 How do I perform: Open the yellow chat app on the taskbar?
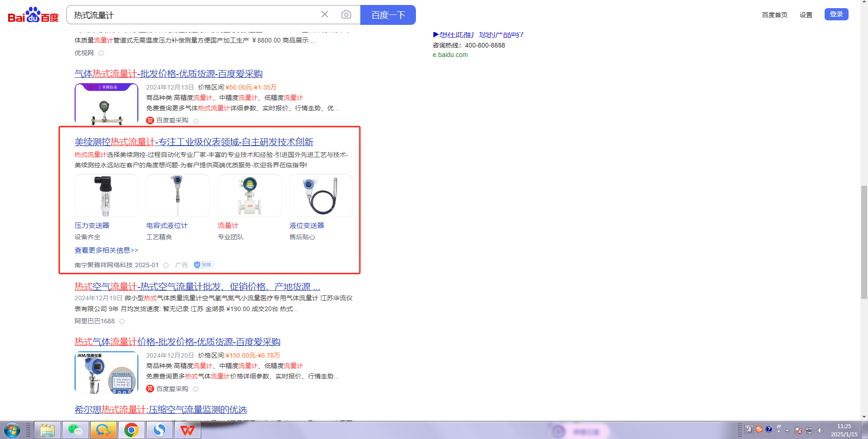[103, 430]
